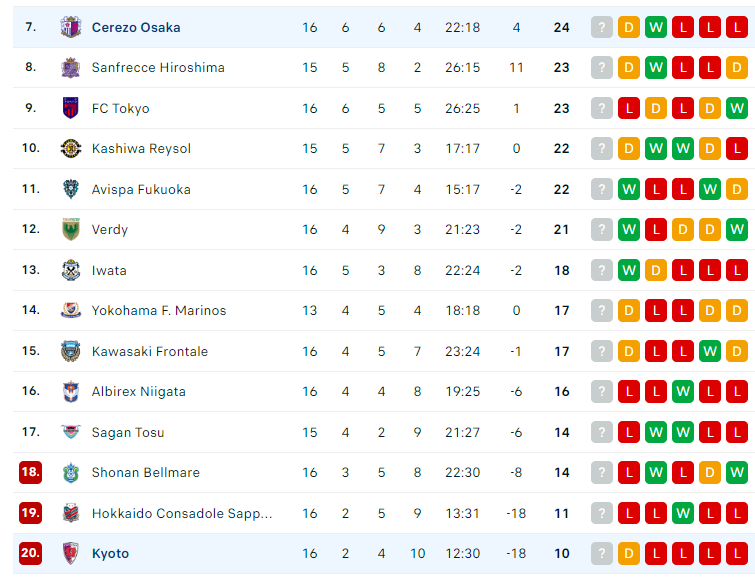This screenshot has width=755, height=580.
Task: Click Cerezo Osaka's upcoming match question mark
Action: pyautogui.click(x=602, y=27)
